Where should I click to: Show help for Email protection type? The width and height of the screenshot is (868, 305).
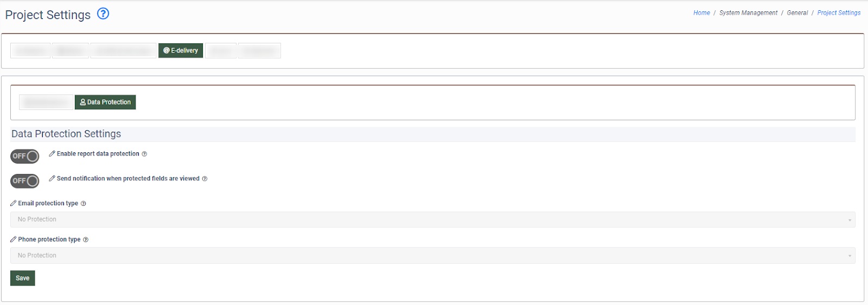[84, 204]
